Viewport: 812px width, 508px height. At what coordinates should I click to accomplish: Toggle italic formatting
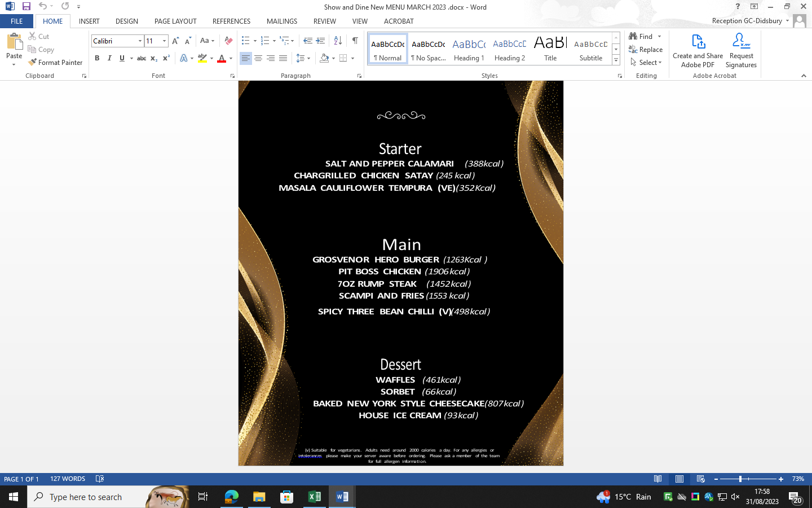109,58
